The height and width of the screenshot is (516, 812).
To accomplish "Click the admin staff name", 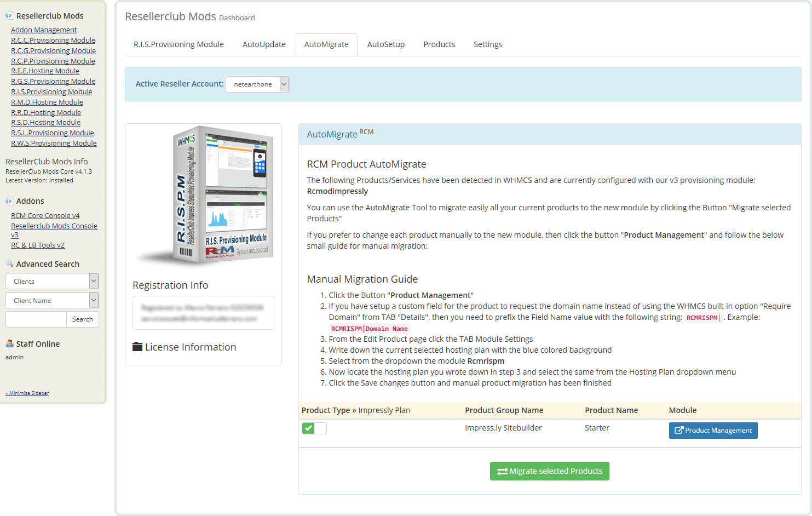I will click(x=15, y=357).
